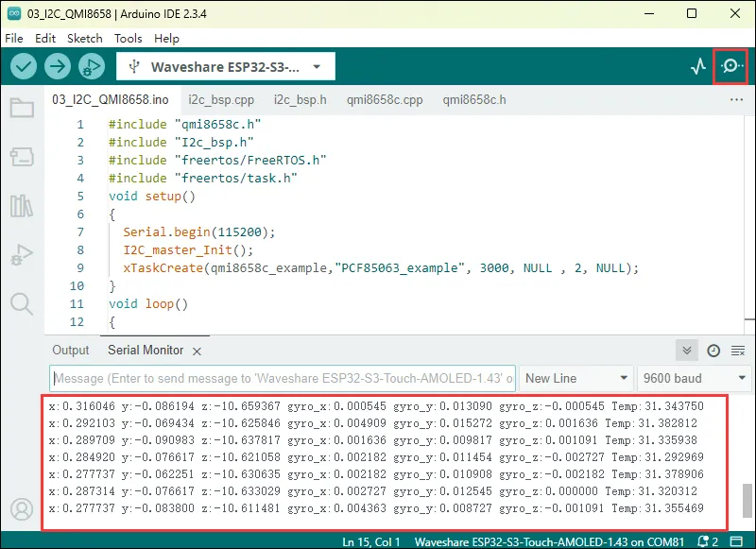Click the Serial Monitor magnifier icon

point(730,66)
